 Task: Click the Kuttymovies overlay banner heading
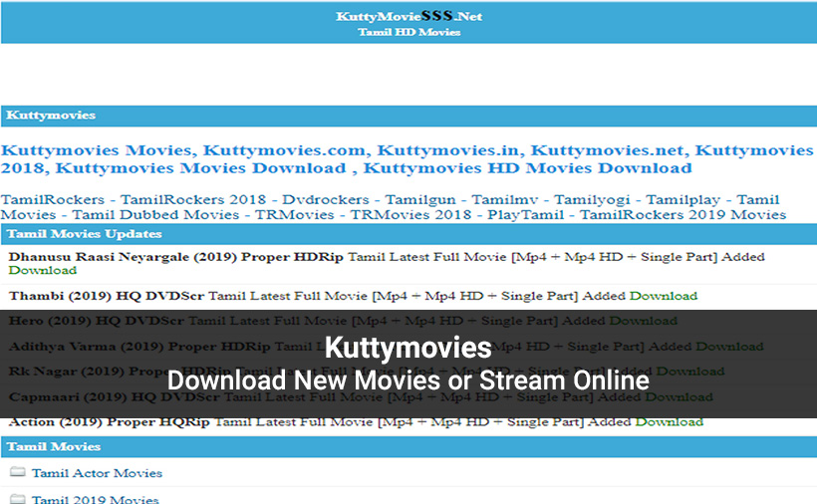coord(408,348)
